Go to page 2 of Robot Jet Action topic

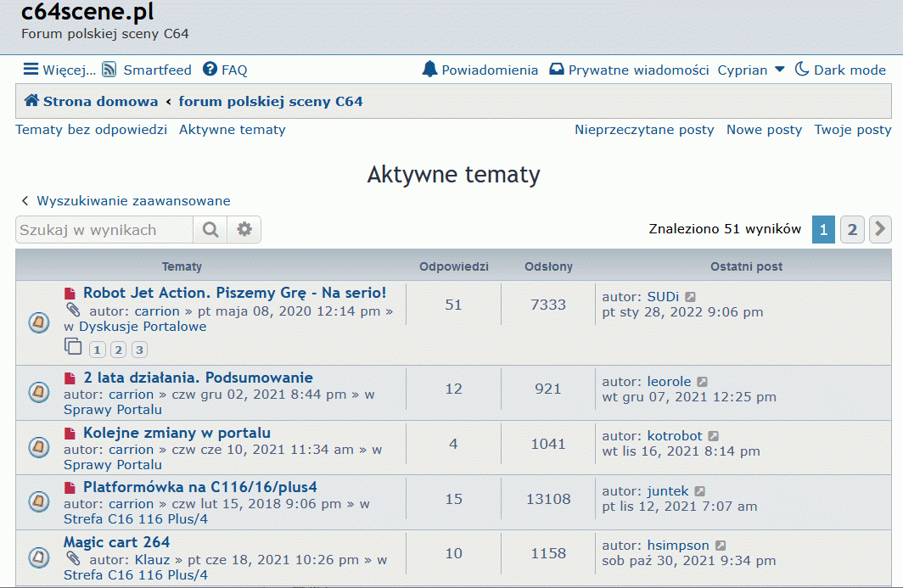(118, 350)
